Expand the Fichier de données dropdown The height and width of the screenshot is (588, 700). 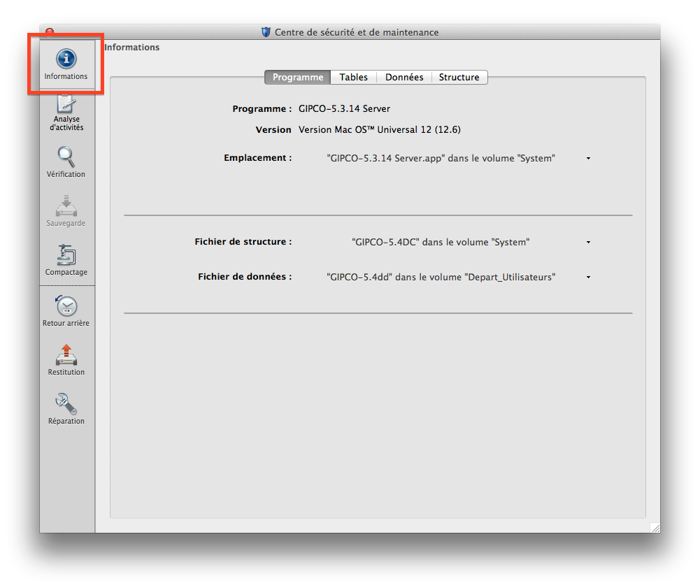tap(588, 278)
